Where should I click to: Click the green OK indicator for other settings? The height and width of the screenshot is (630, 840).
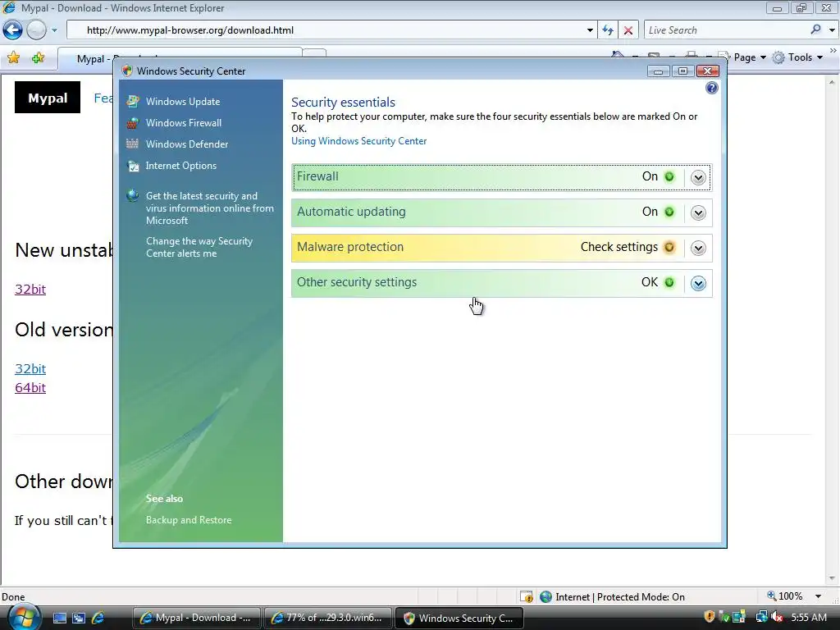[x=669, y=282]
